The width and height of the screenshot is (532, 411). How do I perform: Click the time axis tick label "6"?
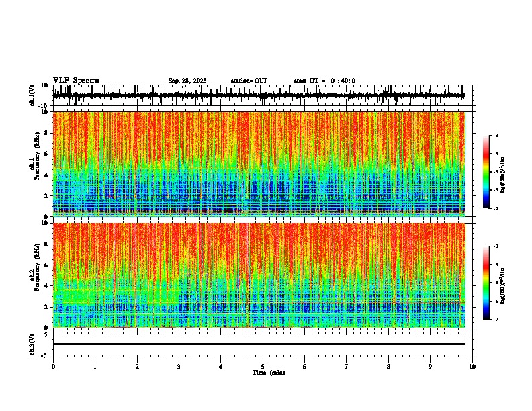tap(305, 367)
